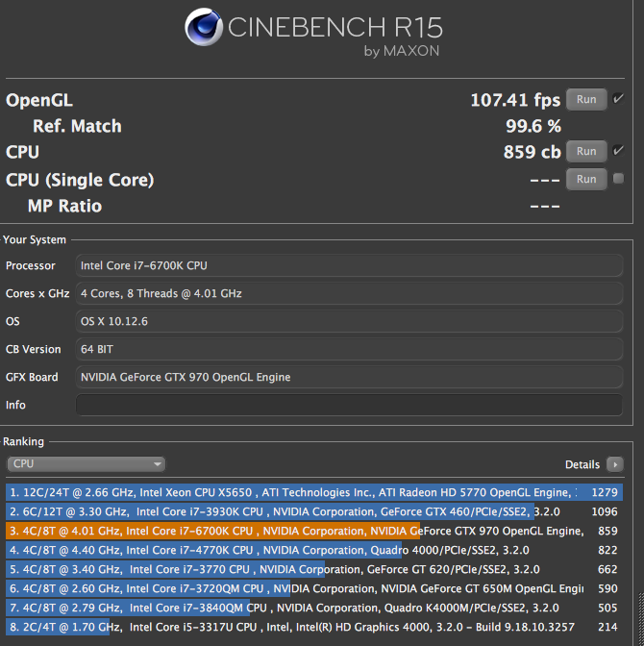Open the Ranking CPU dropdown
Screen dimensions: 644x646
click(87, 464)
